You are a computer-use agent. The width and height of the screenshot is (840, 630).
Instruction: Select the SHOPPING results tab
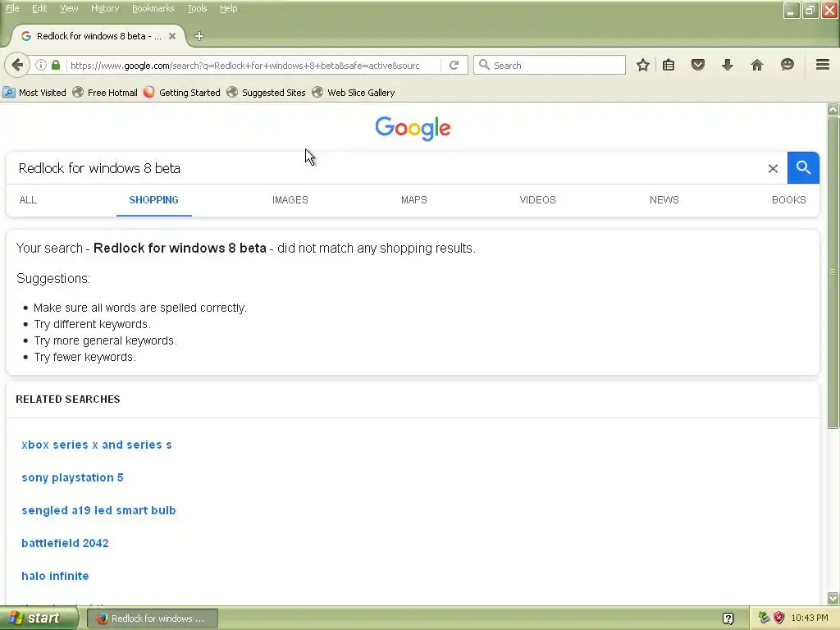(x=153, y=200)
